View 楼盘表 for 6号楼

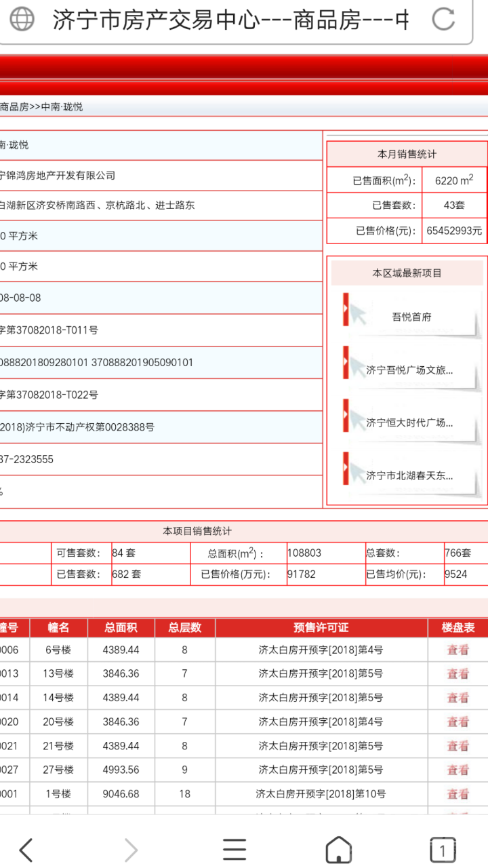(x=457, y=650)
